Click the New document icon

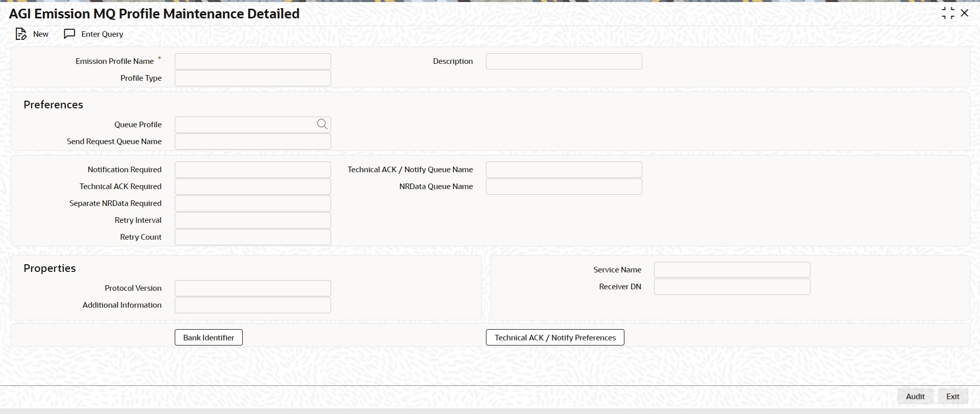21,34
